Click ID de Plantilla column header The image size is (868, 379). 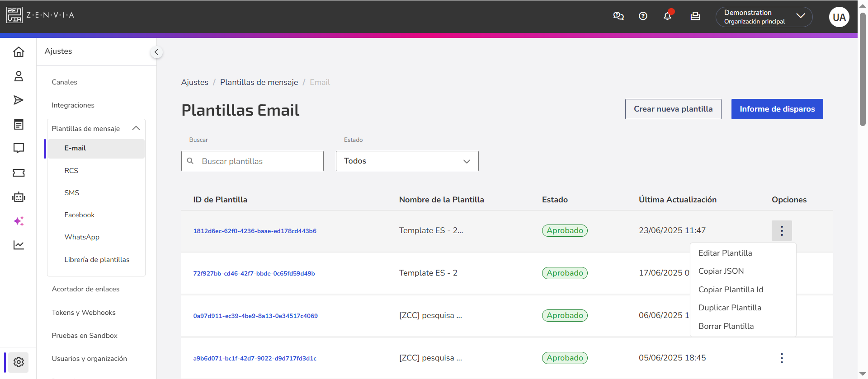[x=220, y=200]
